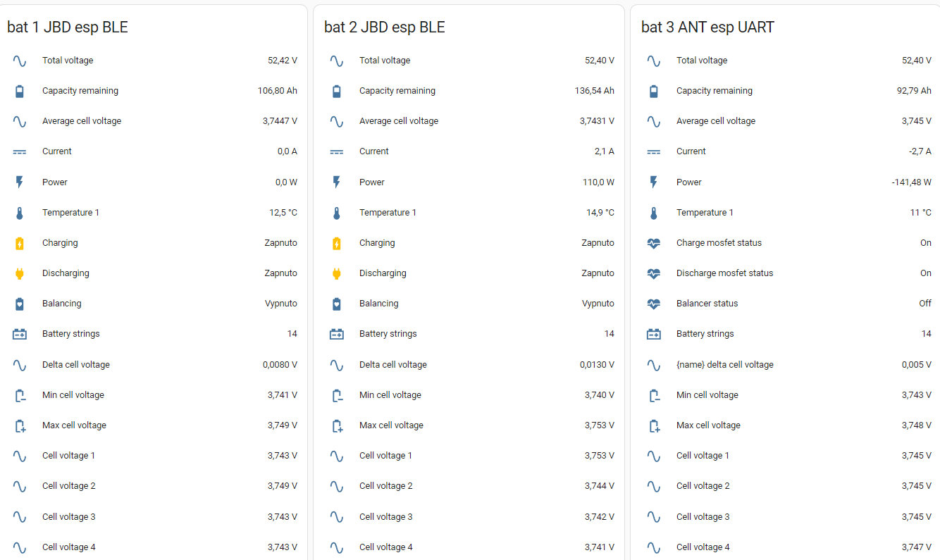The width and height of the screenshot is (940, 560).
Task: Open bat 2 Balancing state showing Vypnuto
Action: coord(598,304)
